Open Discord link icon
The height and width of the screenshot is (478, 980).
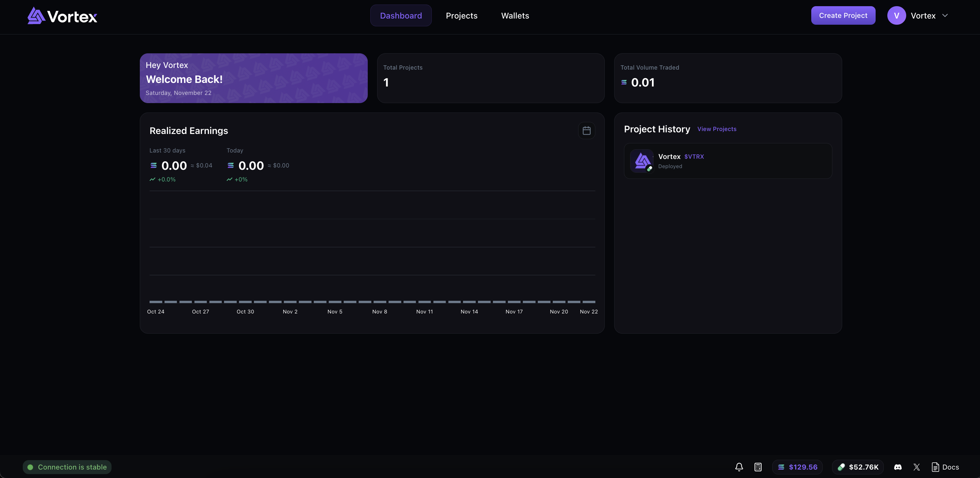[897, 467]
